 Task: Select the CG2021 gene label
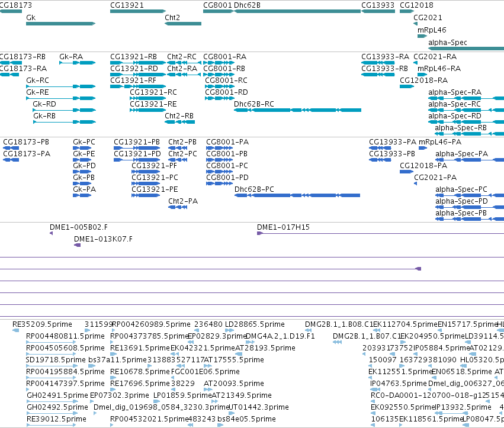[428, 17]
